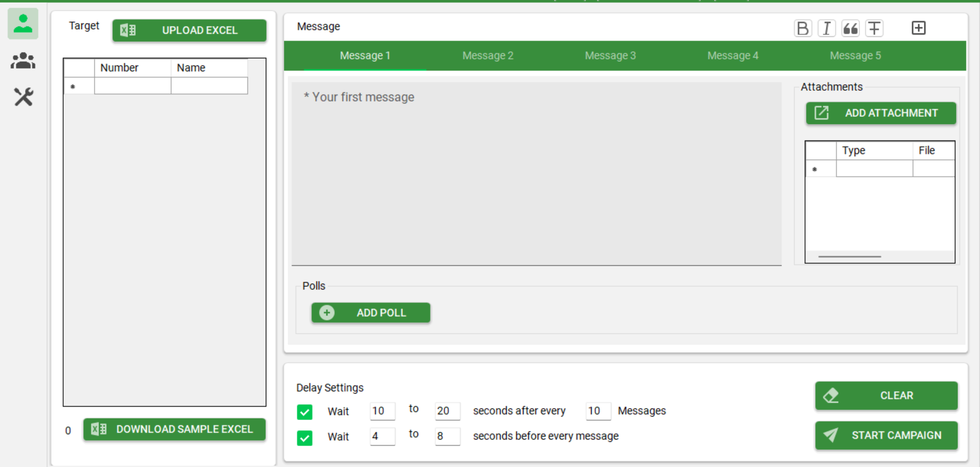The image size is (980, 467).
Task: Download the sample Excel file
Action: tap(175, 429)
